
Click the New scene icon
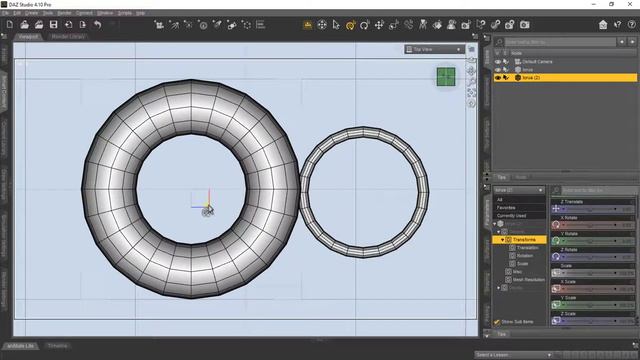[10, 25]
